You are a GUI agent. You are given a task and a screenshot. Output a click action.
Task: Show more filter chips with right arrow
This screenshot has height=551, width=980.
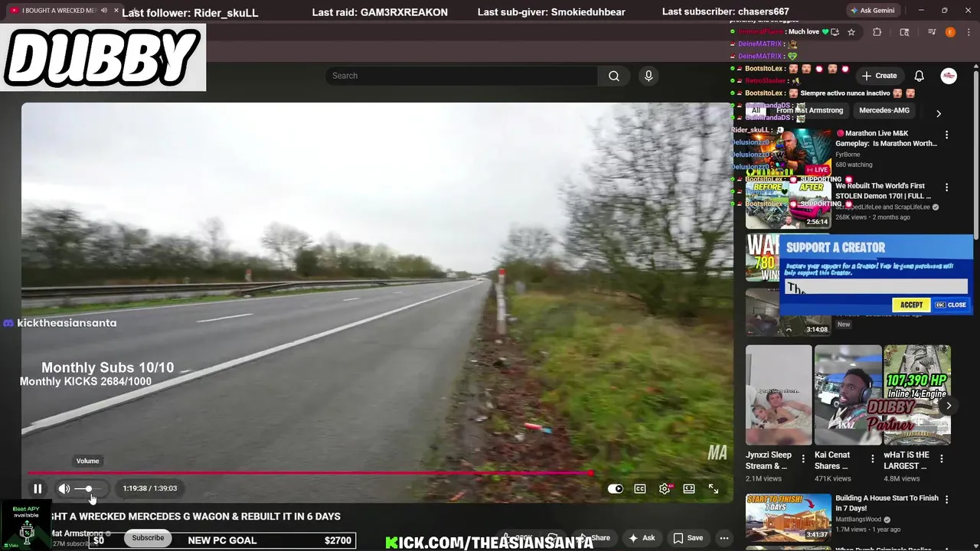pos(939,113)
